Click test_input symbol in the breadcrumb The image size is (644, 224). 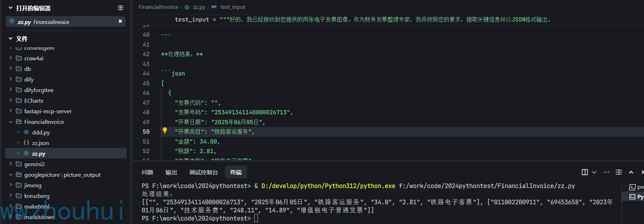(233, 7)
